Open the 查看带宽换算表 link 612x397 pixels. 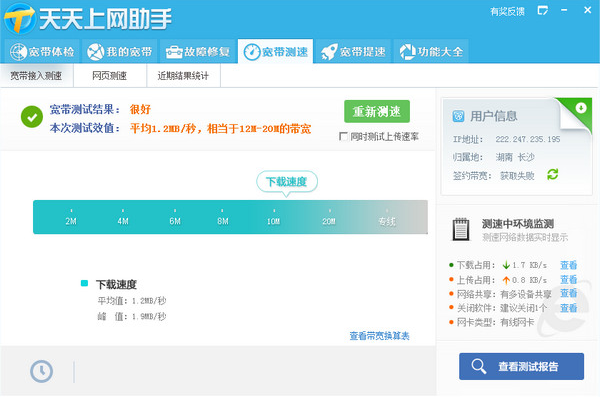379,336
